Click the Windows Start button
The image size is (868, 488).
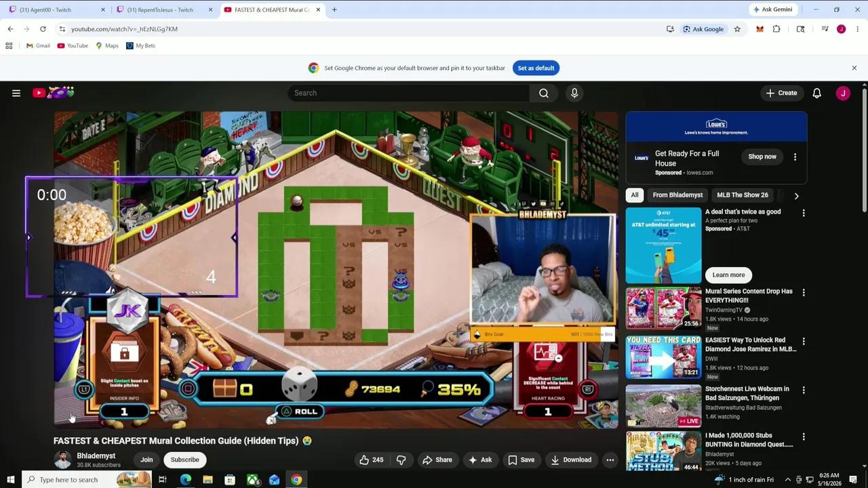coord(10,480)
